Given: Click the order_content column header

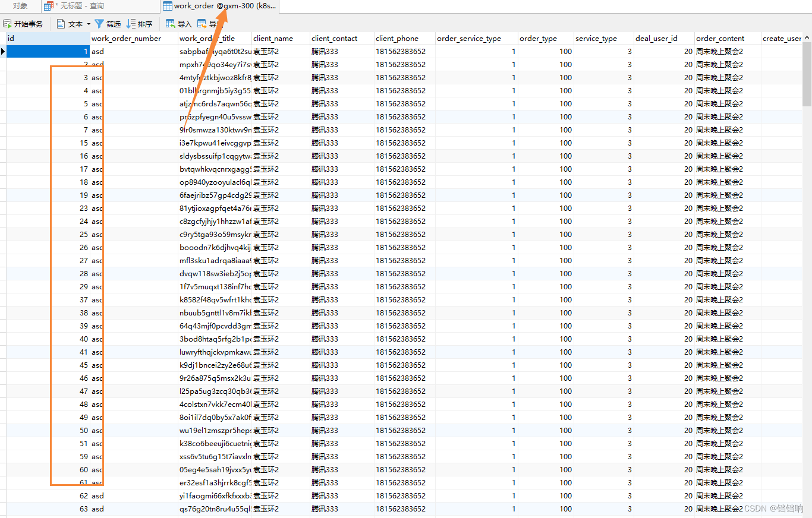Looking at the screenshot, I should tap(728, 38).
